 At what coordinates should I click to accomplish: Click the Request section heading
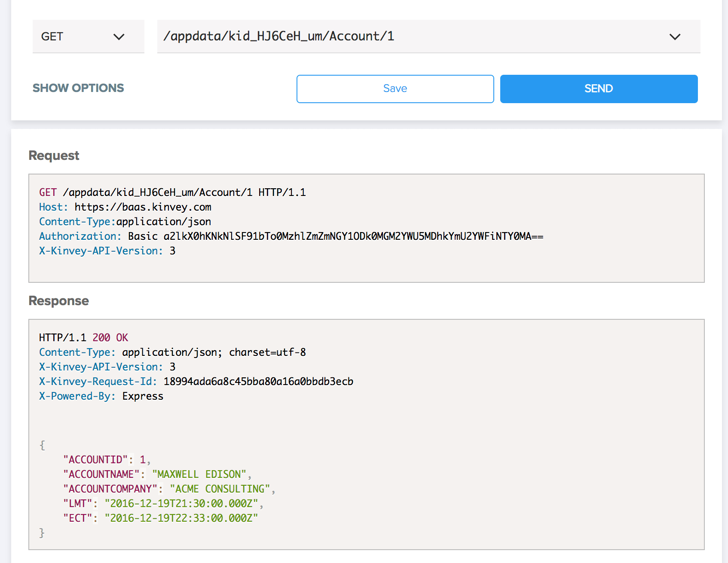[x=54, y=156]
